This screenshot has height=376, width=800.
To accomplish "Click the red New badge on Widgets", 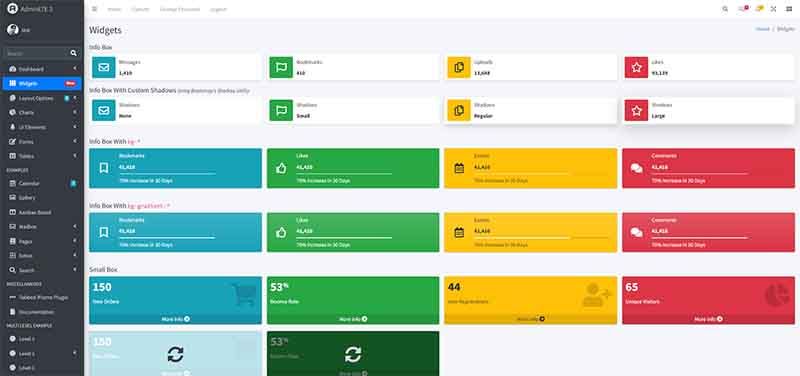I will (70, 83).
